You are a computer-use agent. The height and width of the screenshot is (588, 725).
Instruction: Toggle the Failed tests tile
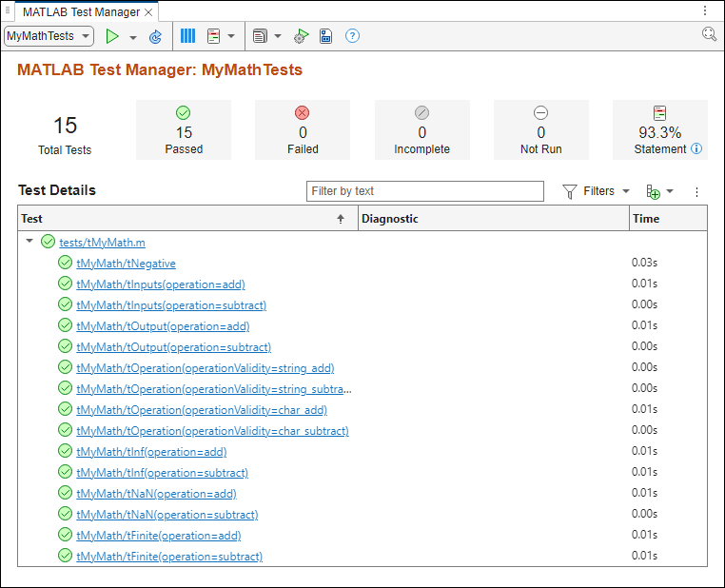click(303, 130)
